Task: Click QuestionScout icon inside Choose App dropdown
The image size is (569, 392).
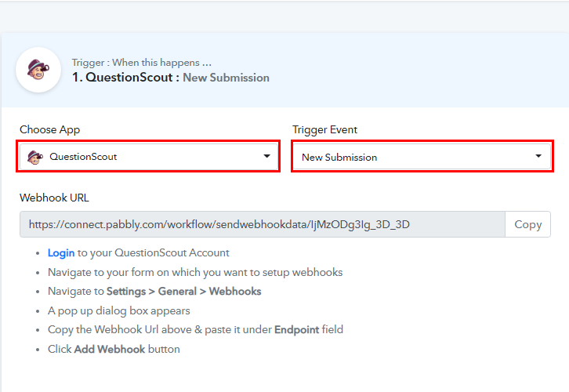Action: [x=35, y=157]
